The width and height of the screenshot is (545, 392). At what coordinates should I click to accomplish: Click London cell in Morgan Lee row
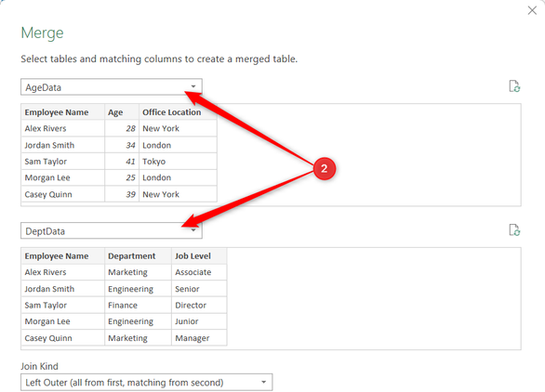[x=178, y=177]
